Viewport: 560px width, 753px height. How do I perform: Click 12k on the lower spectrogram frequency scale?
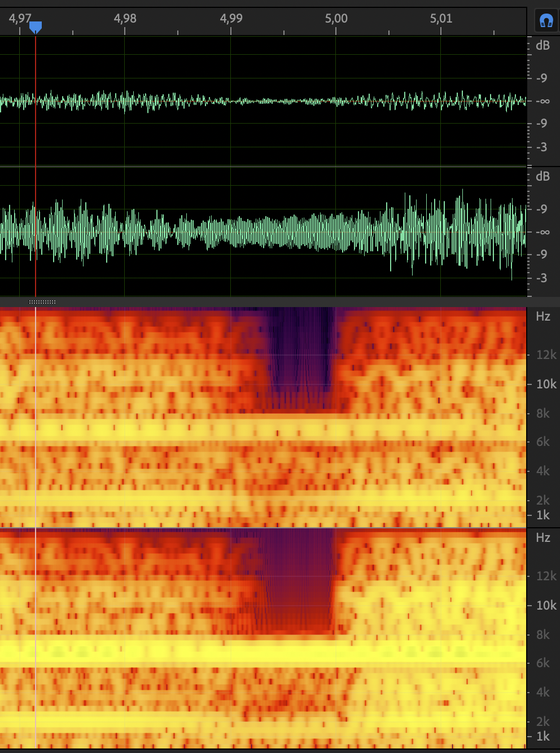point(546,576)
